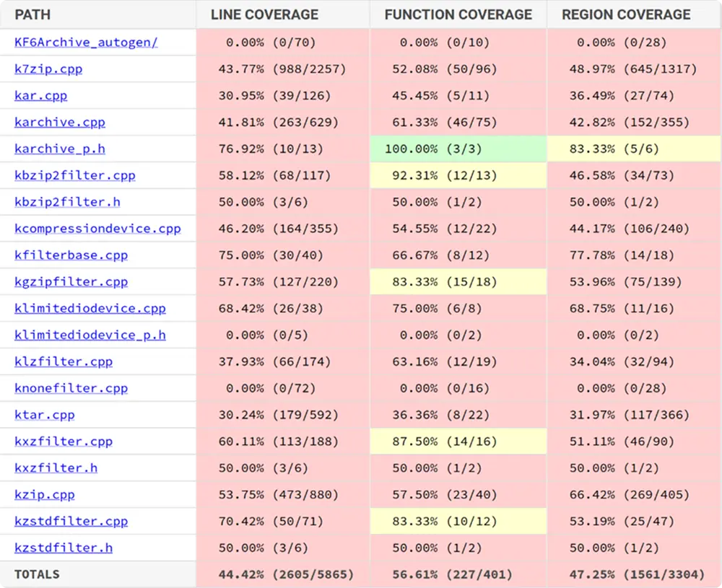Select line coverage cell 53.75% (473/880)
Image resolution: width=722 pixels, height=588 pixels.
pyautogui.click(x=282, y=495)
